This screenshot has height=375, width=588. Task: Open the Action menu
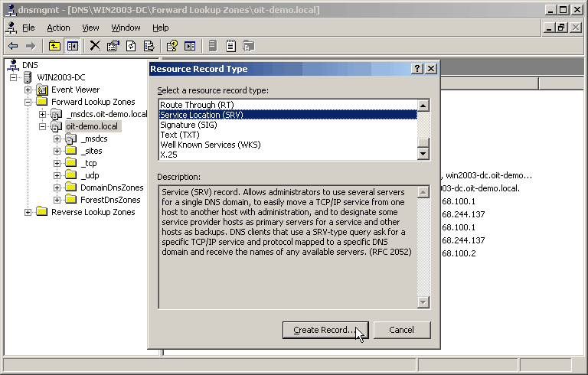(x=58, y=28)
